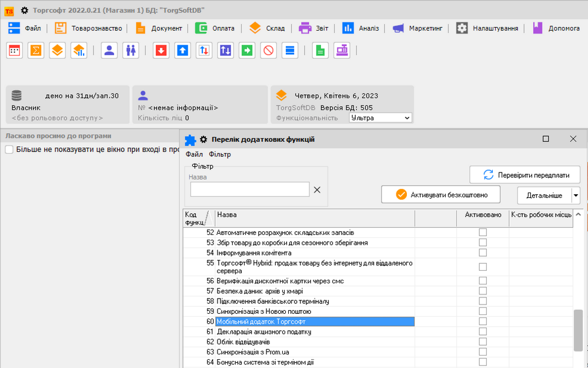The height and width of the screenshot is (368, 588).
Task: Click the purple cash register icon
Action: (342, 51)
